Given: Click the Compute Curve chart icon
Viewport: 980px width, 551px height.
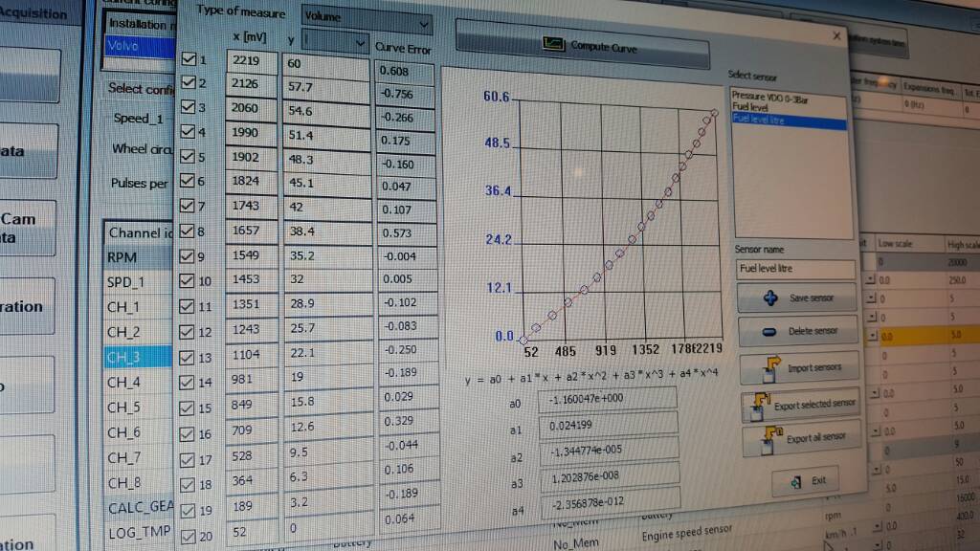Looking at the screenshot, I should [x=553, y=44].
